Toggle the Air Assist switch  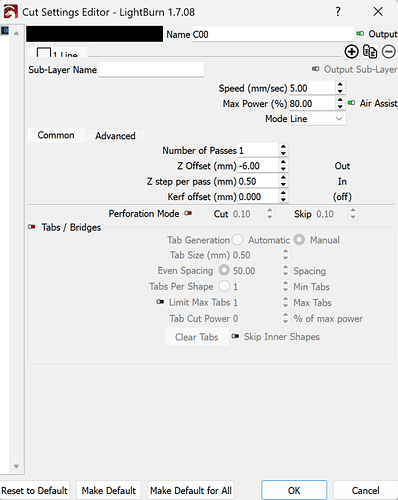(351, 103)
